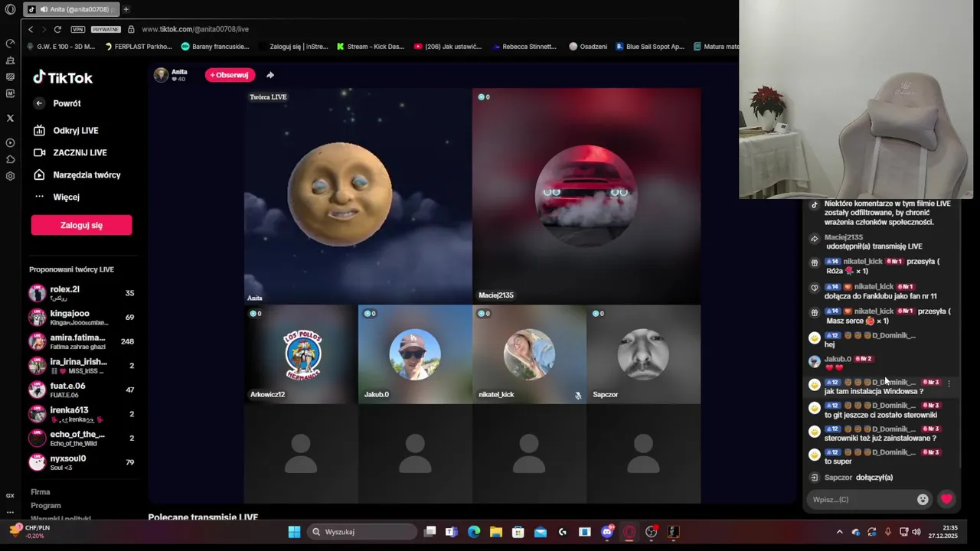Open the emoji picker in chat box
This screenshot has width=980, height=551.
923,500
